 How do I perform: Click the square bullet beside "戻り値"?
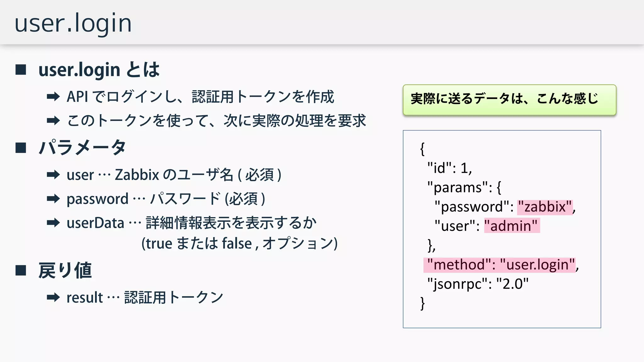[x=21, y=270]
